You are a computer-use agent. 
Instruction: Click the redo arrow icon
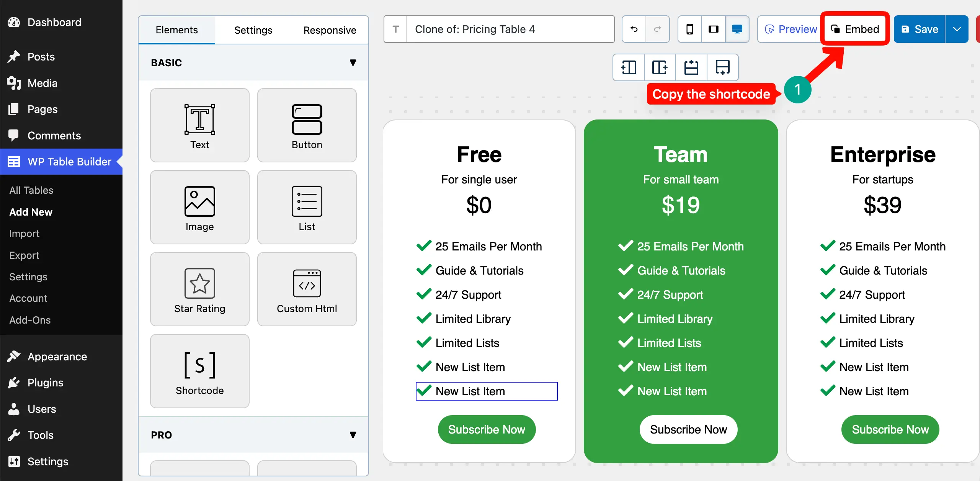(x=657, y=29)
